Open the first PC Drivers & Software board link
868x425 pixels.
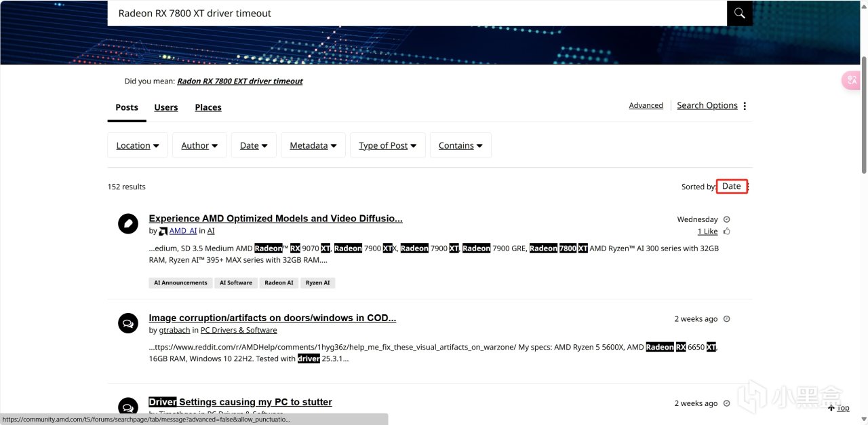(x=239, y=330)
